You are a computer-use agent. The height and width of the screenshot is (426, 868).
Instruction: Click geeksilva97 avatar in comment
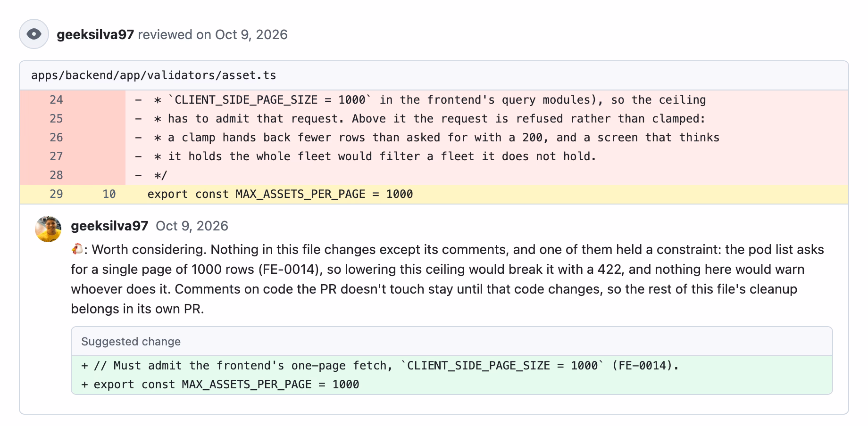click(48, 229)
